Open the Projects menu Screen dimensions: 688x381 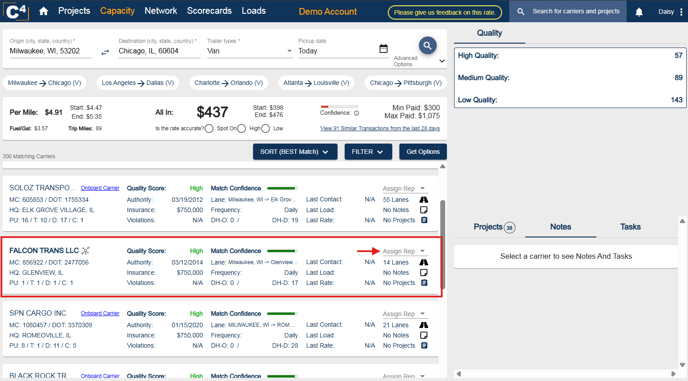coord(74,11)
